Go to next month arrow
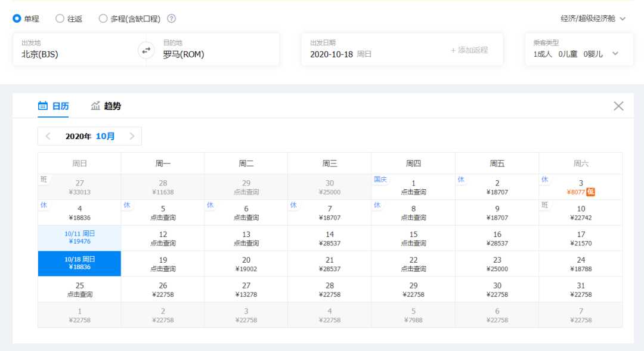This screenshot has height=351, width=644. pyautogui.click(x=132, y=136)
